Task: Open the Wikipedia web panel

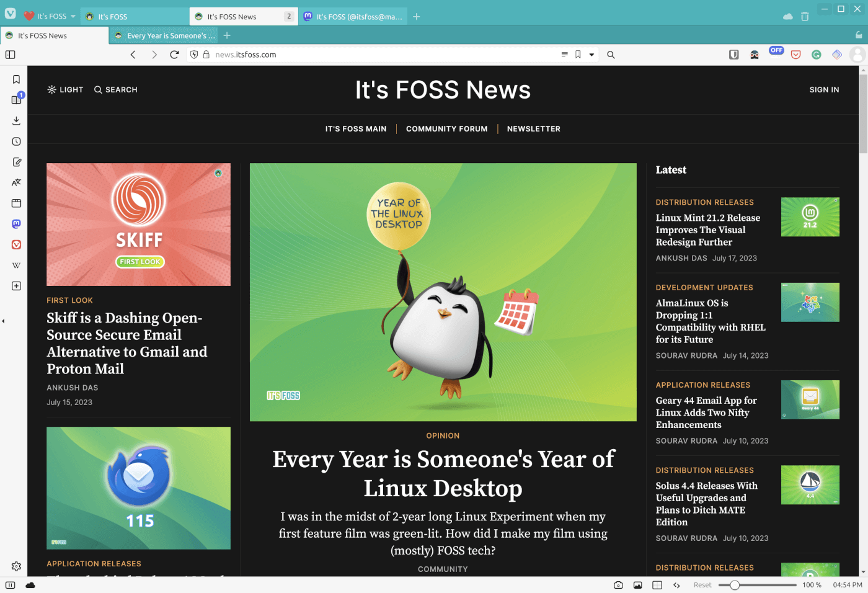Action: click(16, 265)
